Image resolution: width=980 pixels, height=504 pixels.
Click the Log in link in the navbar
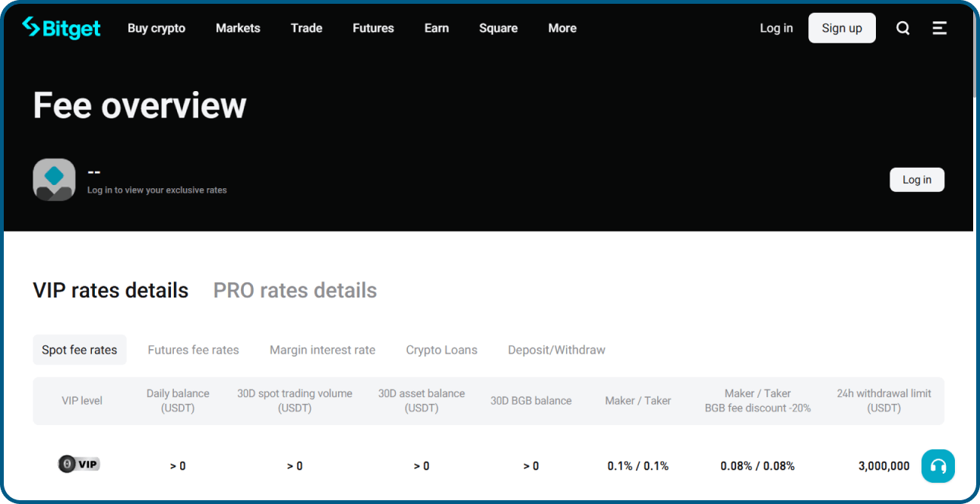(x=776, y=27)
